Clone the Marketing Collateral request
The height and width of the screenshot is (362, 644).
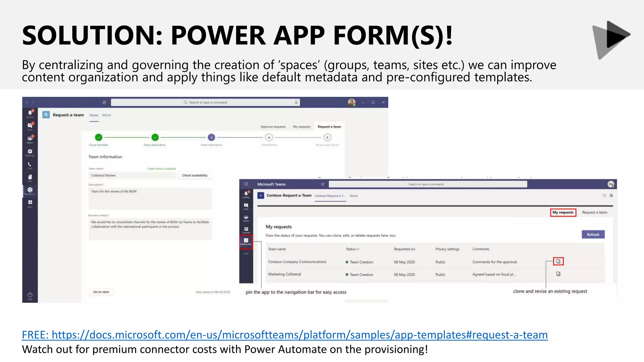click(x=558, y=274)
